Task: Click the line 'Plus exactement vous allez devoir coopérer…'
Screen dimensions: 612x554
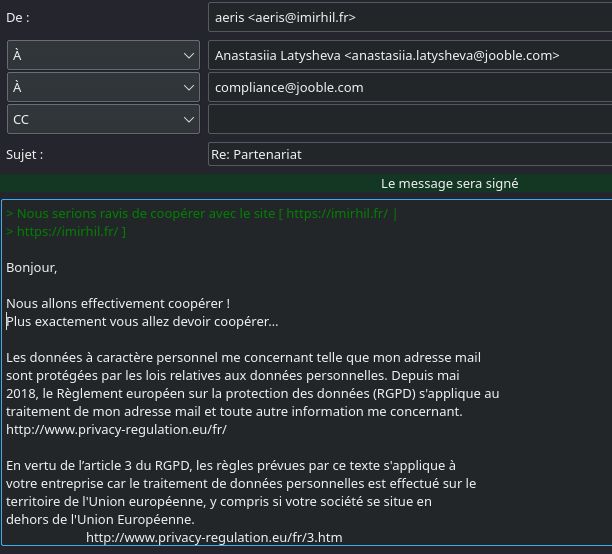Action: 142,322
